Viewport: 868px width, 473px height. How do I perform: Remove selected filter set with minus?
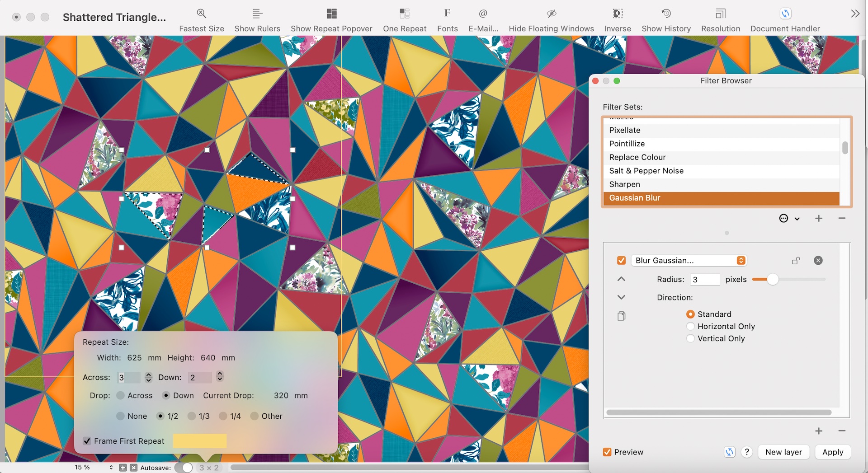(x=842, y=219)
